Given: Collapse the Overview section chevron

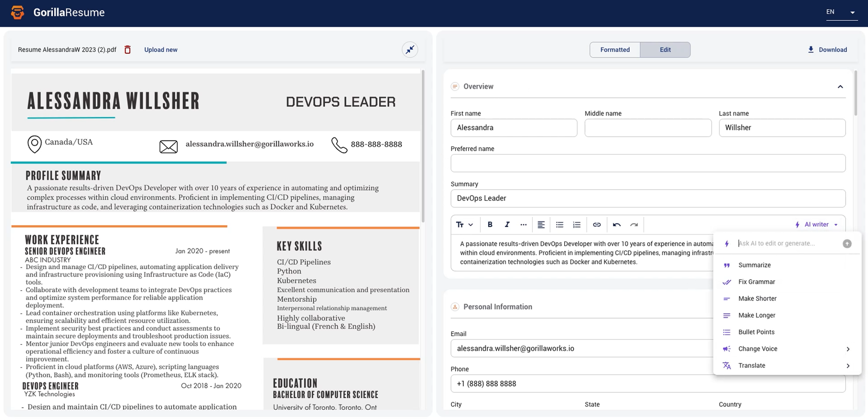Looking at the screenshot, I should (x=840, y=86).
